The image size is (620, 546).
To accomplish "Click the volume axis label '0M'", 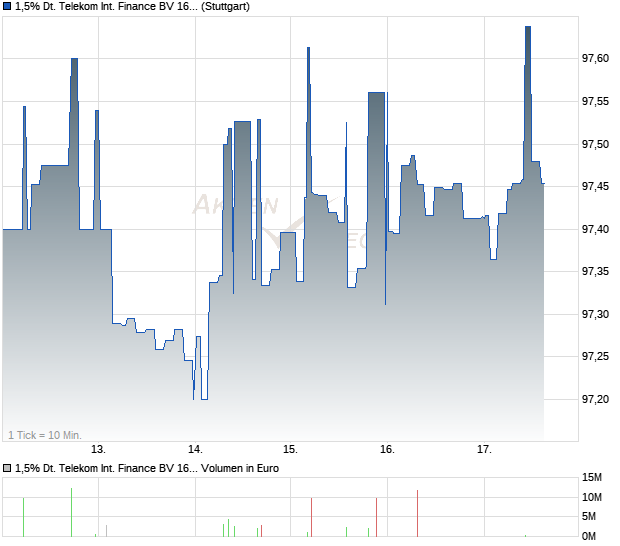I will (589, 537).
